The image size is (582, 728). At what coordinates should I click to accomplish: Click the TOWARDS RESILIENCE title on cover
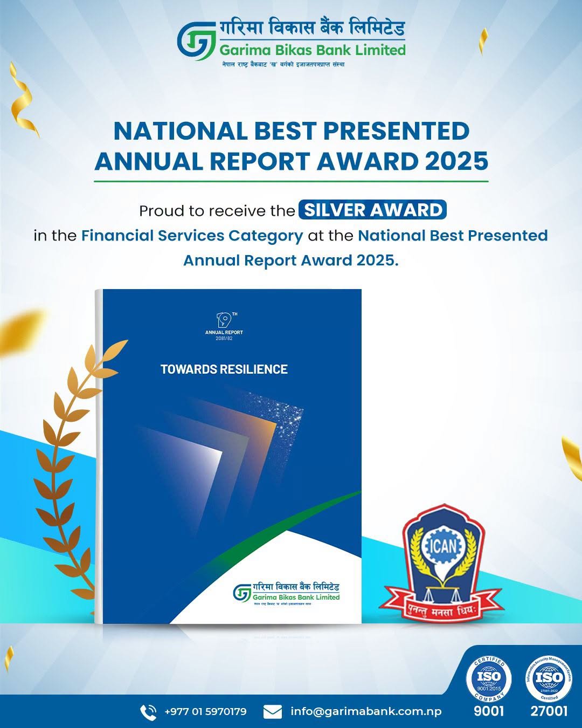(224, 369)
